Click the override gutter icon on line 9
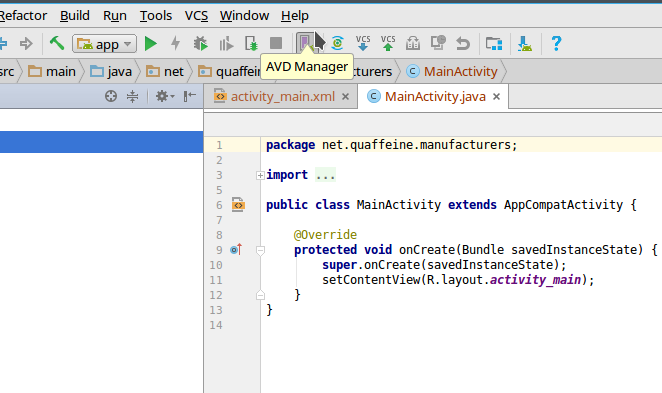The image size is (662, 393). point(236,249)
